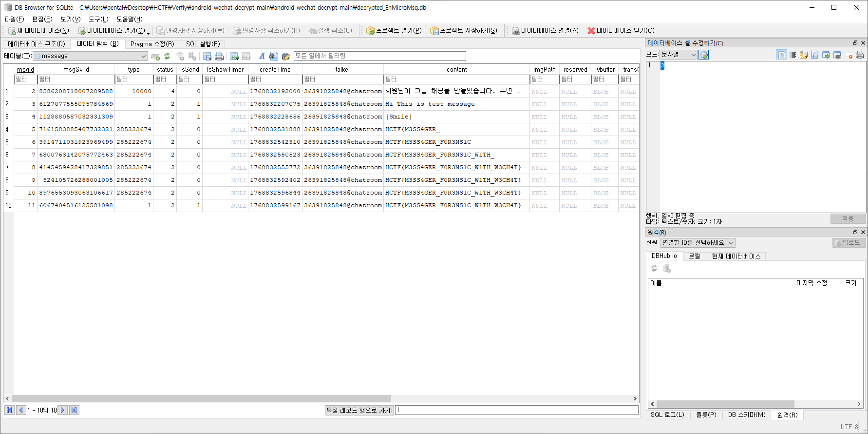Click the save table view icon
Image resolution: width=868 pixels, height=434 pixels.
coord(207,56)
